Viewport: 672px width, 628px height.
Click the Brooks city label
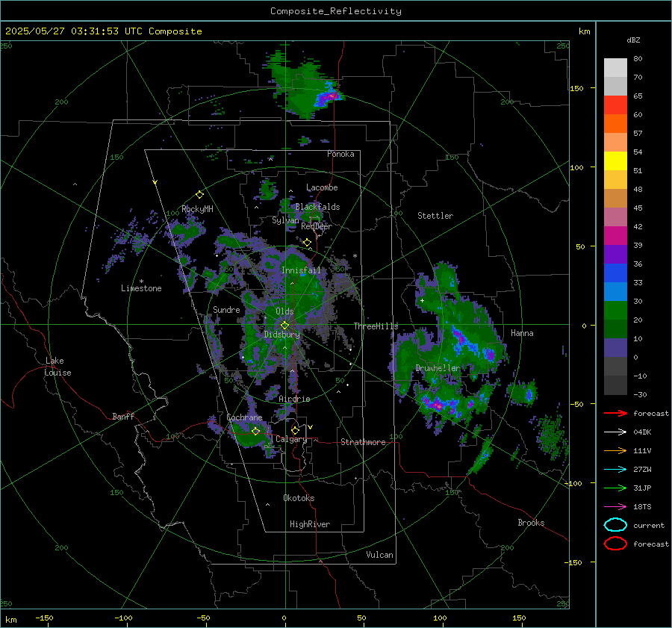pos(531,523)
